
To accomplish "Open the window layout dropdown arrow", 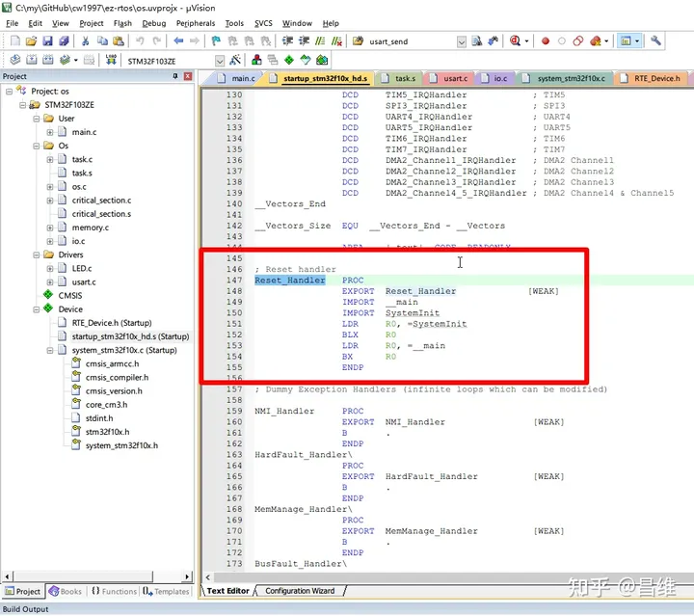I will click(637, 41).
